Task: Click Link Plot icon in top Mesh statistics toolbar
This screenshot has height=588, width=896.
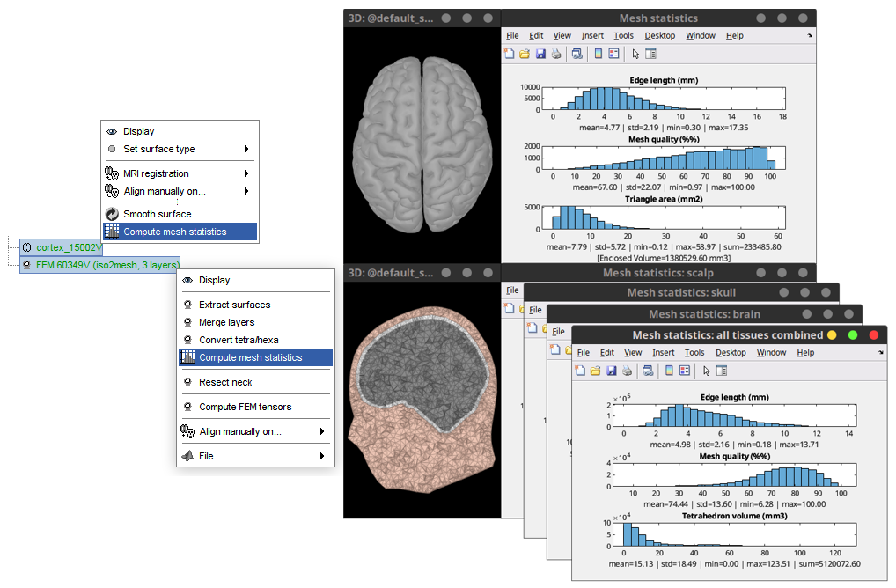Action: [577, 54]
